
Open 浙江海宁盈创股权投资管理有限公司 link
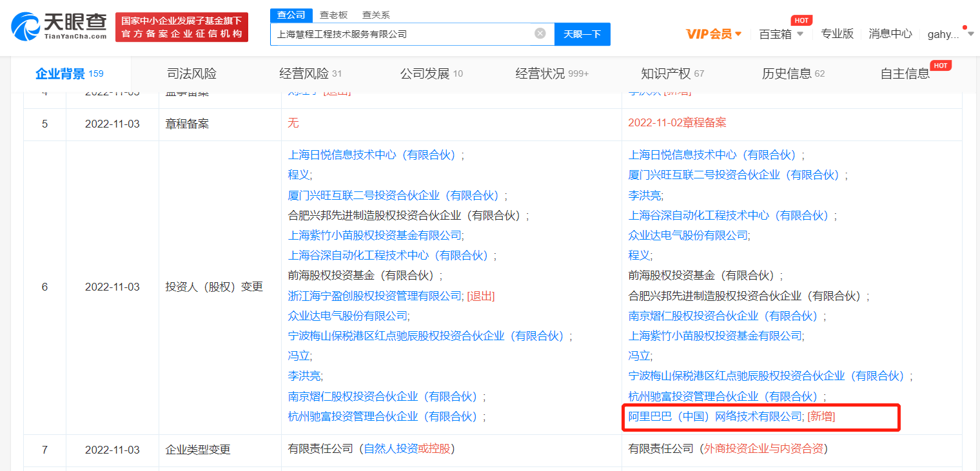pyautogui.click(x=375, y=296)
